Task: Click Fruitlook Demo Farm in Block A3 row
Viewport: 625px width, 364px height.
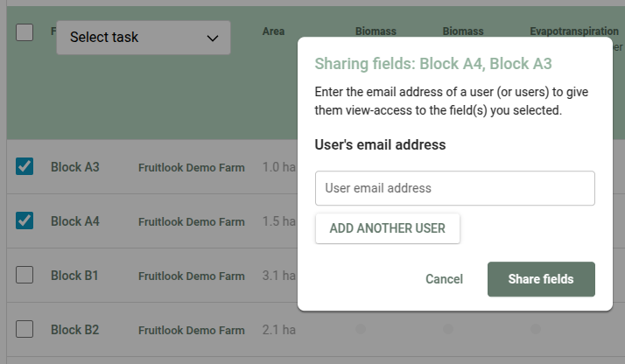Action: pyautogui.click(x=191, y=167)
